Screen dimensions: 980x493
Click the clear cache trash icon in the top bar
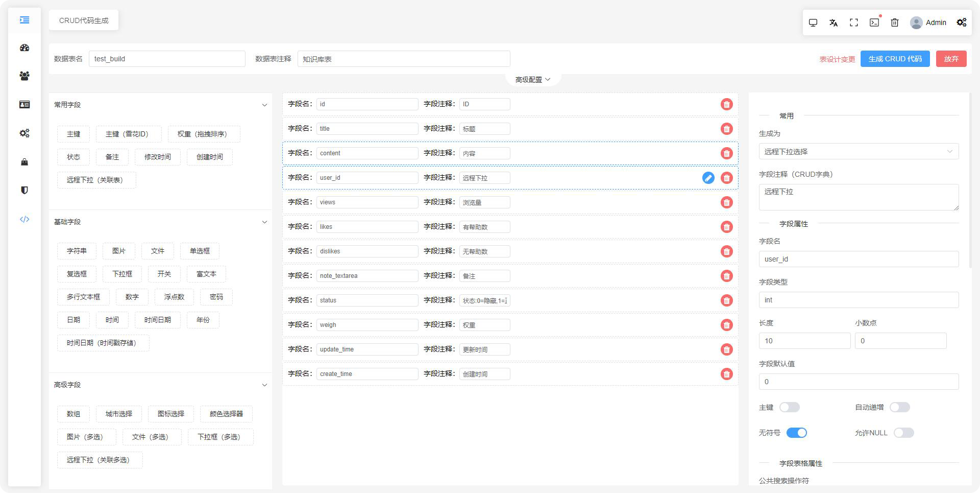pyautogui.click(x=895, y=22)
